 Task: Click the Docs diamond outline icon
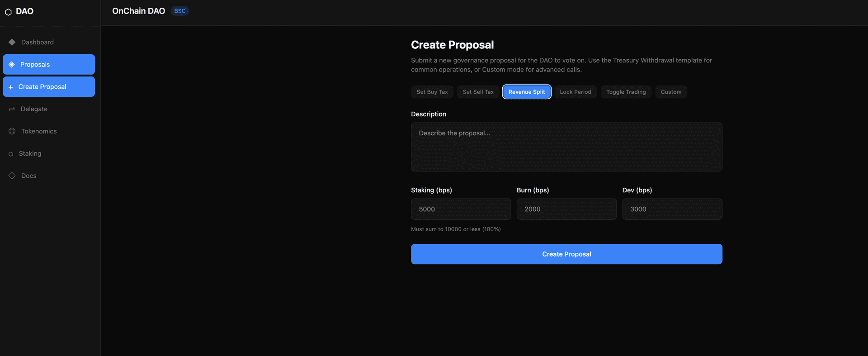coord(12,176)
